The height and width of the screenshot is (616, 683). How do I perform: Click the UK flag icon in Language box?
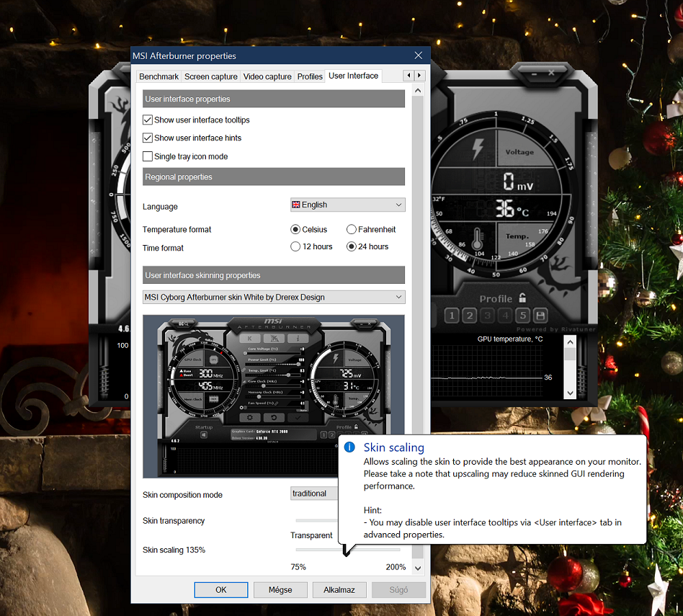[296, 205]
